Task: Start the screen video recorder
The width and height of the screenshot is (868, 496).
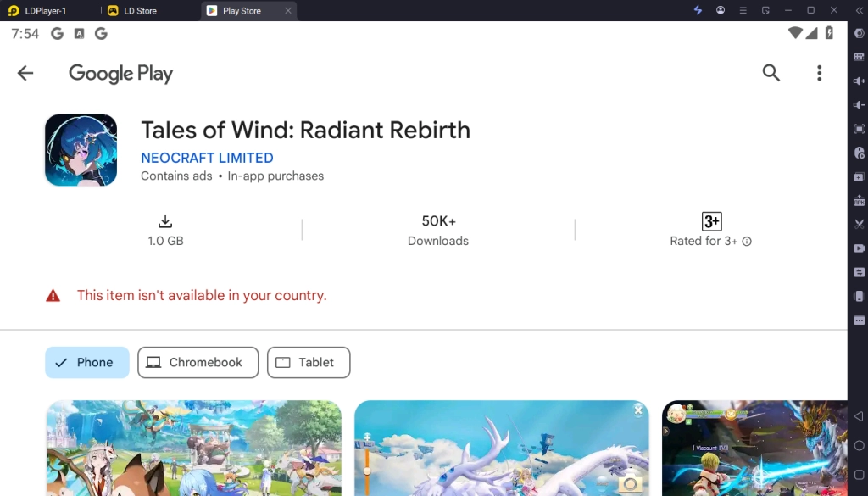Action: click(859, 248)
